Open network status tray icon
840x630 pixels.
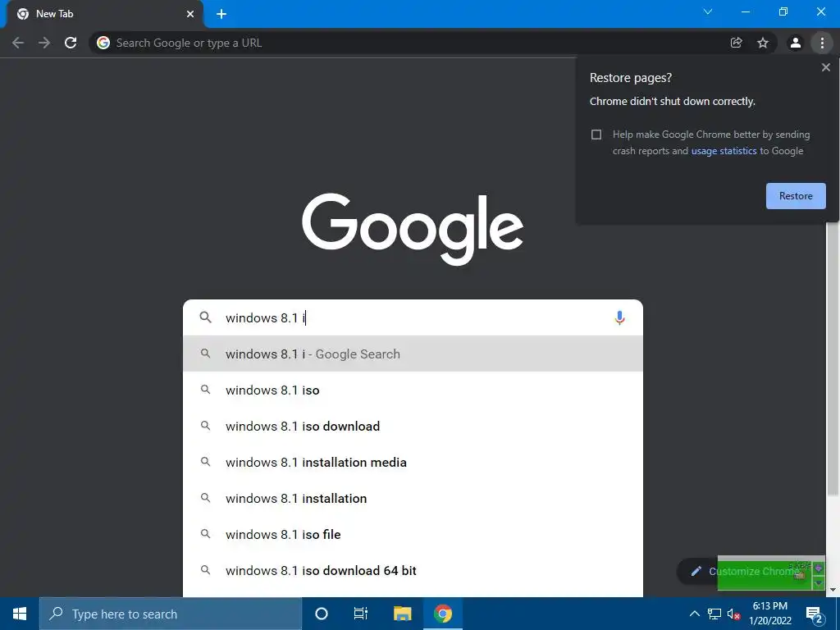[x=714, y=614]
